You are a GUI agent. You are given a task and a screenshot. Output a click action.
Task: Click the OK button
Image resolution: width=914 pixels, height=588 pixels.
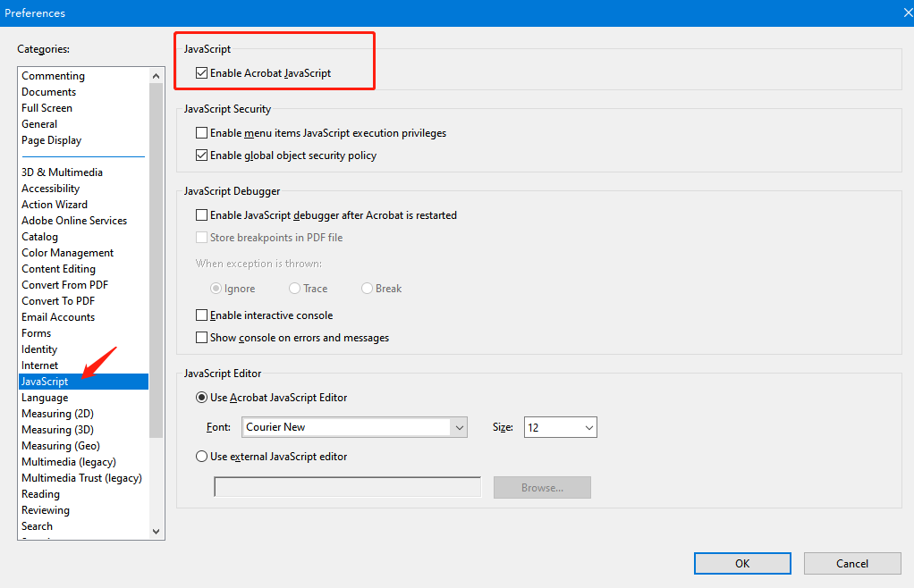742,563
